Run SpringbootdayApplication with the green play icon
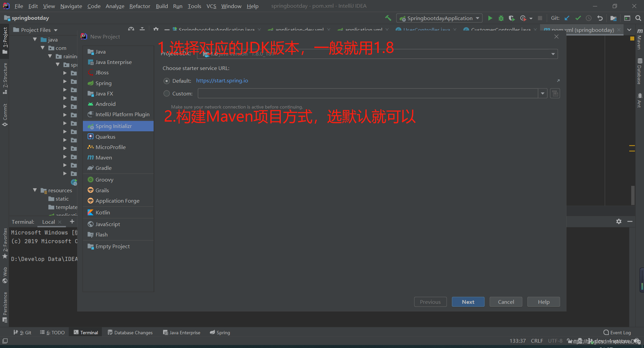Screen dimensions: 644x348 [x=490, y=18]
